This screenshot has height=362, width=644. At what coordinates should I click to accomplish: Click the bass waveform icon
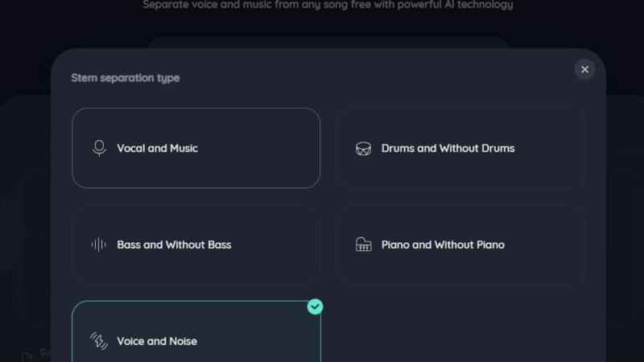coord(99,245)
